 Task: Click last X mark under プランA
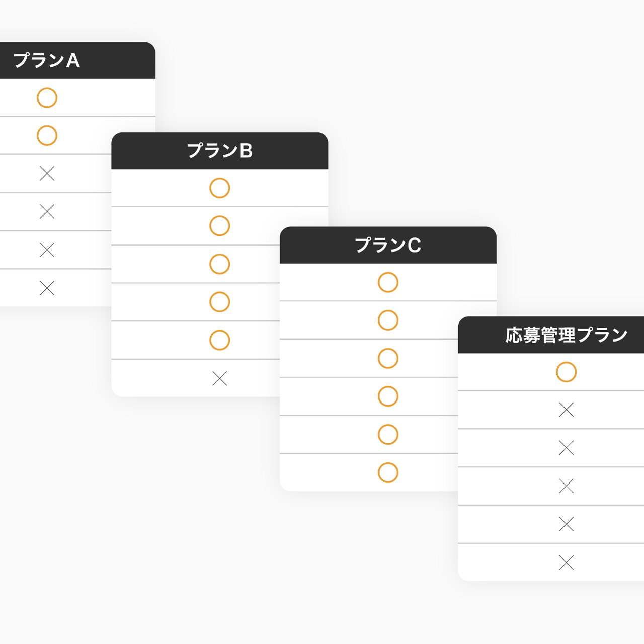click(47, 288)
